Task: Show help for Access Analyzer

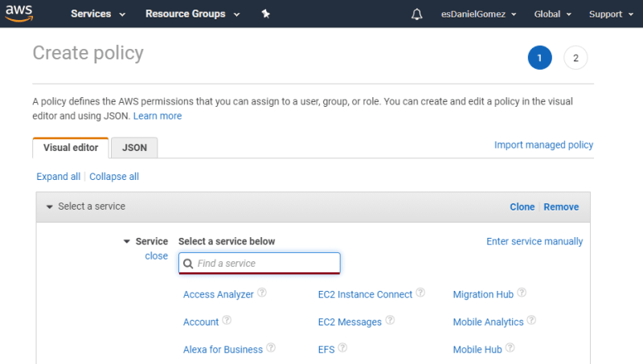Action: 262,292
